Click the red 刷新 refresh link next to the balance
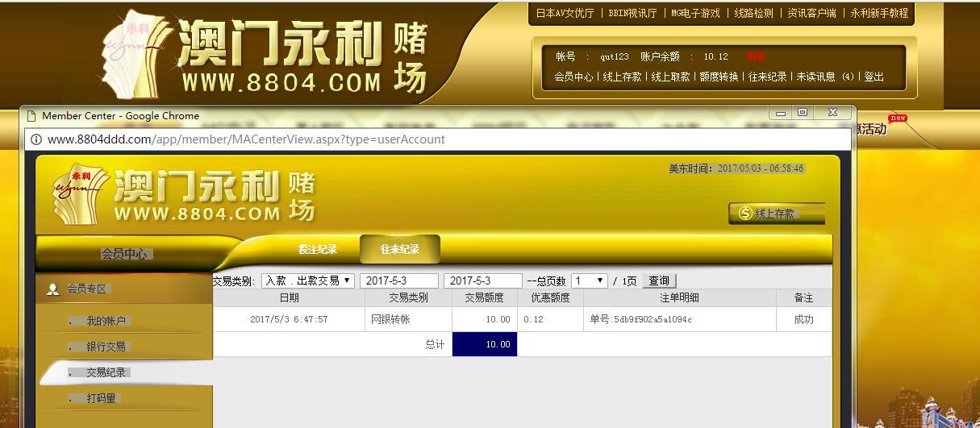Image resolution: width=980 pixels, height=428 pixels. pos(756,56)
